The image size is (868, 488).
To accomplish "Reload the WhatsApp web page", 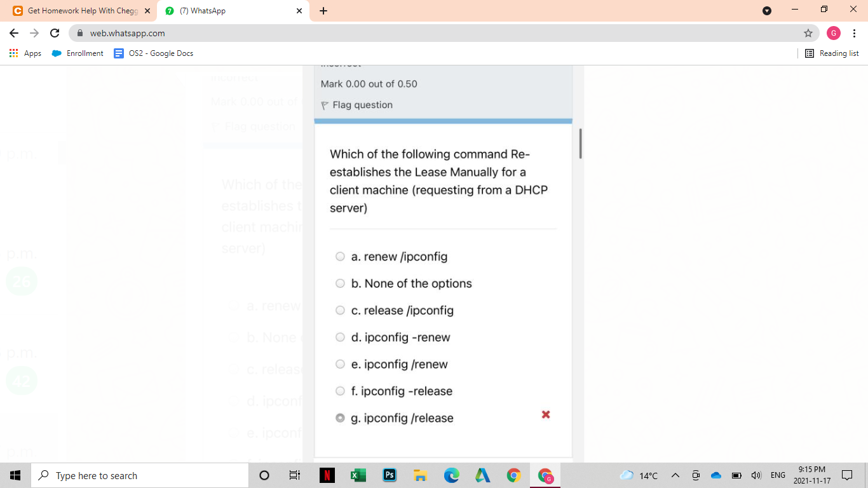I will point(55,33).
